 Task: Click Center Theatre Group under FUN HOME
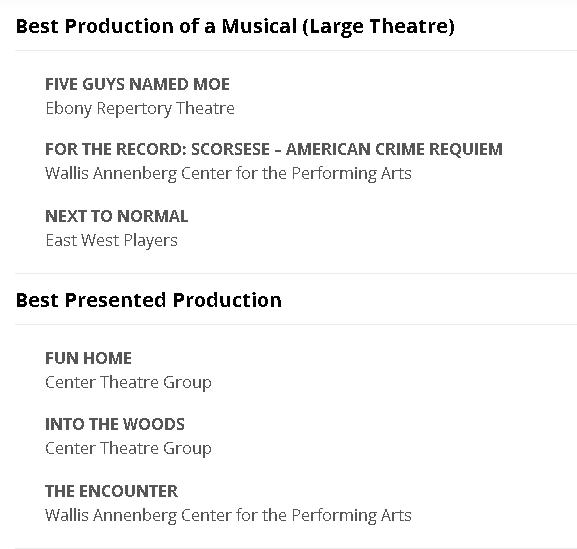click(128, 383)
